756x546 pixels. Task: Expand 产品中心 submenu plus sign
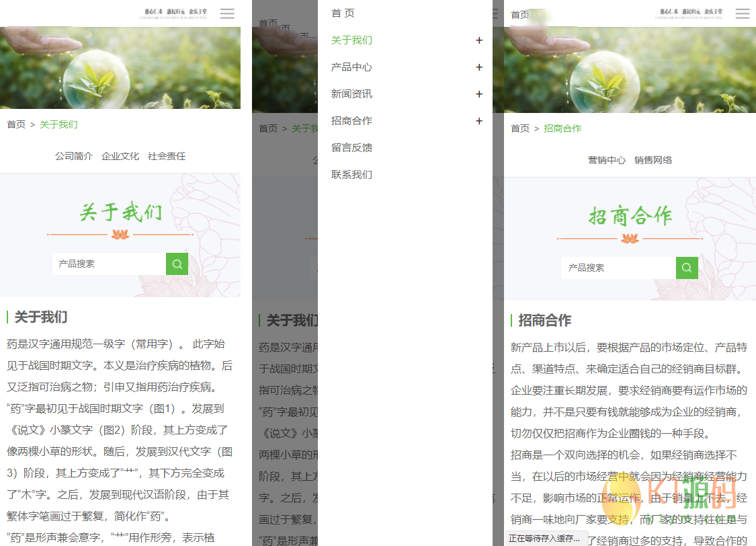tap(478, 67)
